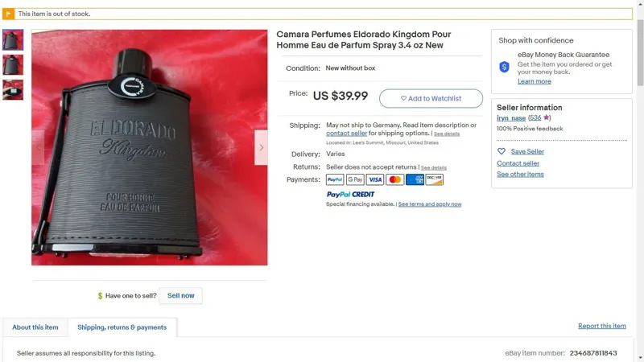The width and height of the screenshot is (644, 362).
Task: Show next product image with right arrow
Action: [261, 147]
